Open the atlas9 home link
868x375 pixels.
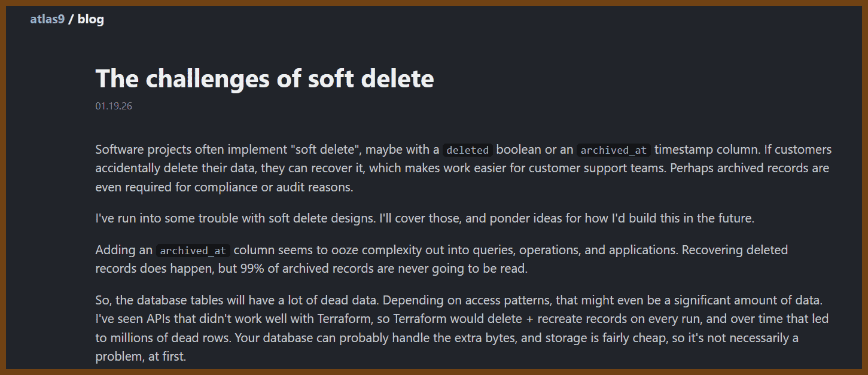click(47, 19)
